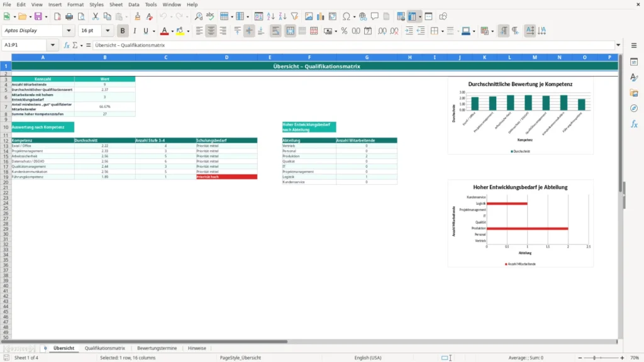Viewport: 644px width, 362px height.
Task: Open the Name Box dropdown arrow
Action: pyautogui.click(x=53, y=45)
